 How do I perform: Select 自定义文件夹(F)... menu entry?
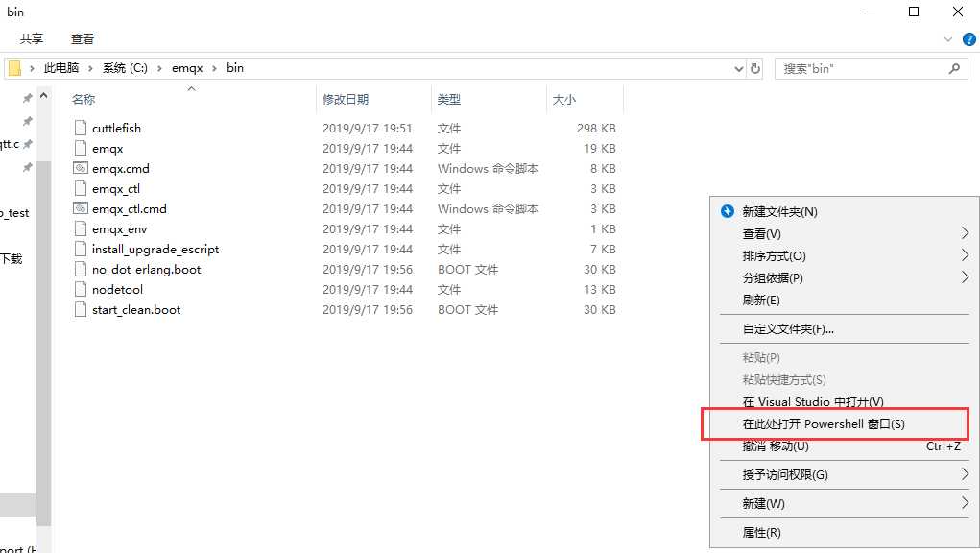click(787, 328)
